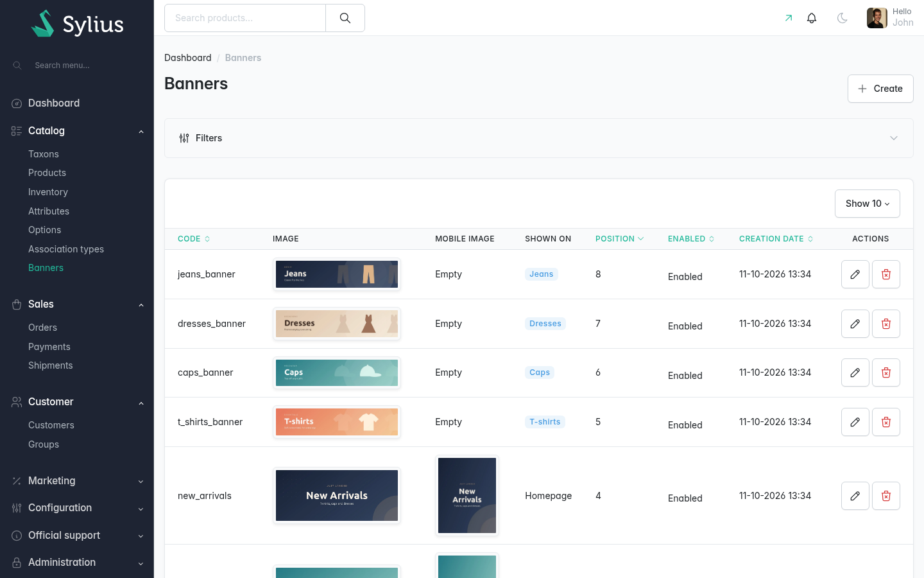924x578 pixels.
Task: Click John's user avatar
Action: 877,18
